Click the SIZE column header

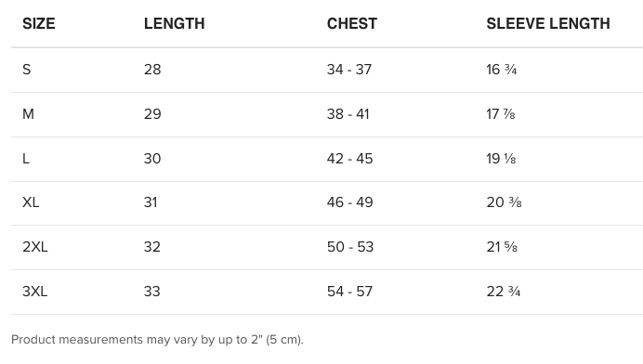coord(38,24)
